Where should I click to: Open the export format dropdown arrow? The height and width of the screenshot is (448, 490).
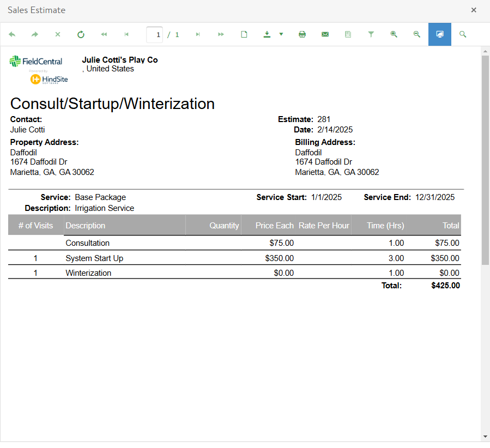(281, 34)
